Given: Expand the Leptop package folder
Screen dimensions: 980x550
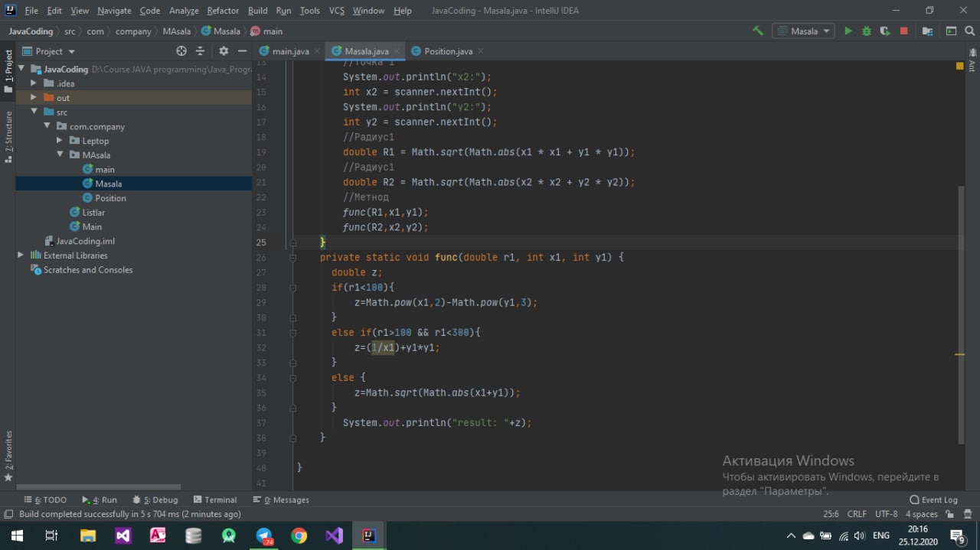Looking at the screenshot, I should [x=60, y=141].
